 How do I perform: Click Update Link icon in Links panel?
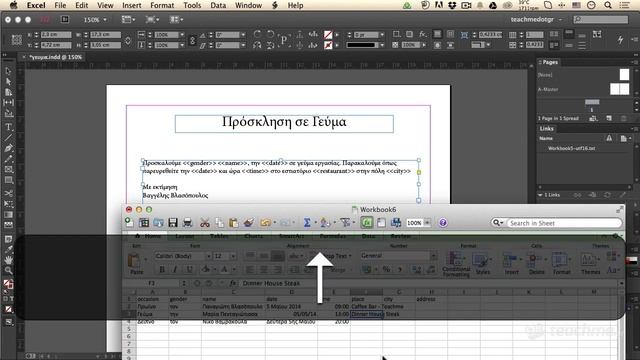point(607,195)
